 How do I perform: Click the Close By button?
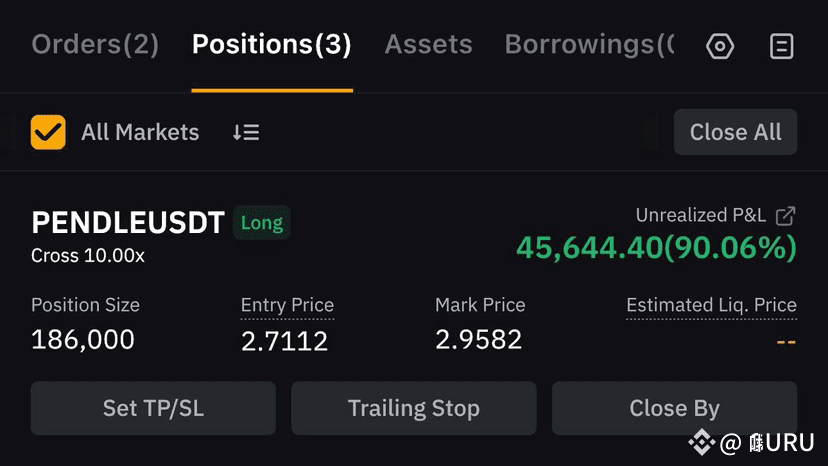674,408
